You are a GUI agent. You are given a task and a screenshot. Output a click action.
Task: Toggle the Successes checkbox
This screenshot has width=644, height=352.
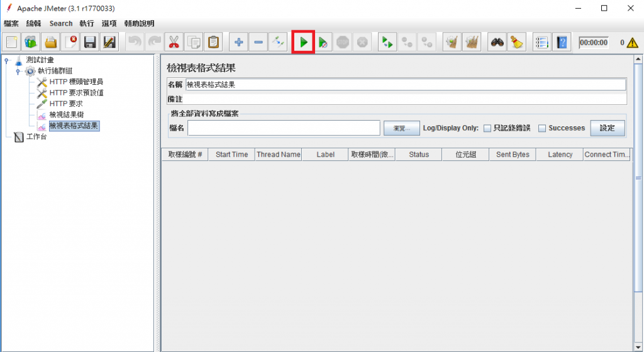pos(542,128)
